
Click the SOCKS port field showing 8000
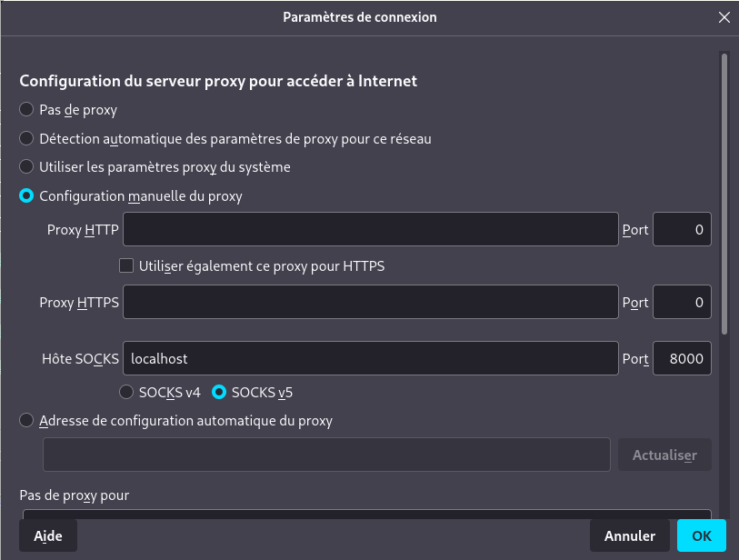coord(682,359)
